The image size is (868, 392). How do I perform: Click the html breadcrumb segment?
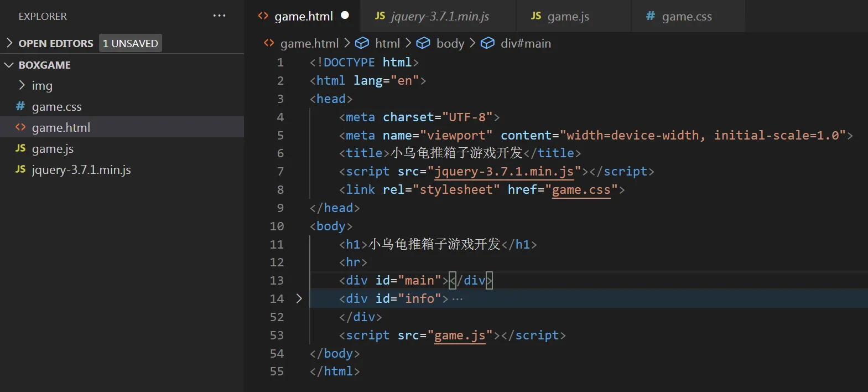pos(387,43)
